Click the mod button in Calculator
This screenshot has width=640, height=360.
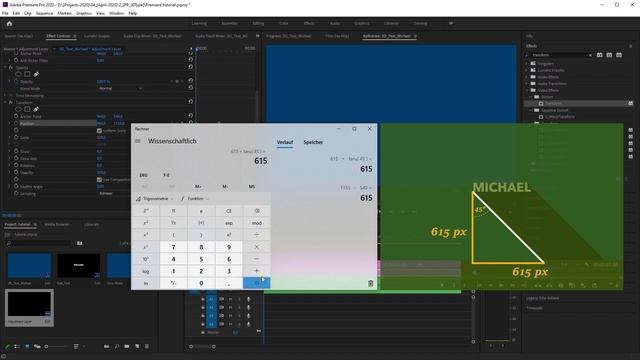point(257,223)
